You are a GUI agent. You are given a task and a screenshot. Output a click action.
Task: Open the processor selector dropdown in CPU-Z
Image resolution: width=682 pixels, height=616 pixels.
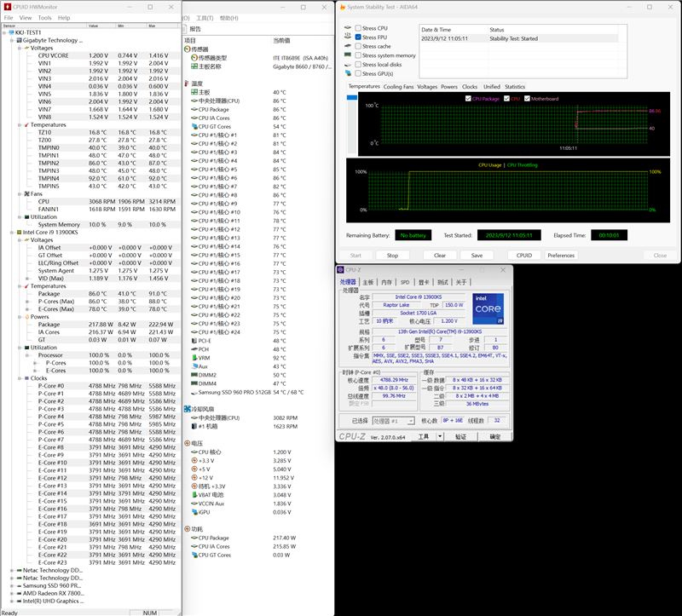click(x=412, y=421)
